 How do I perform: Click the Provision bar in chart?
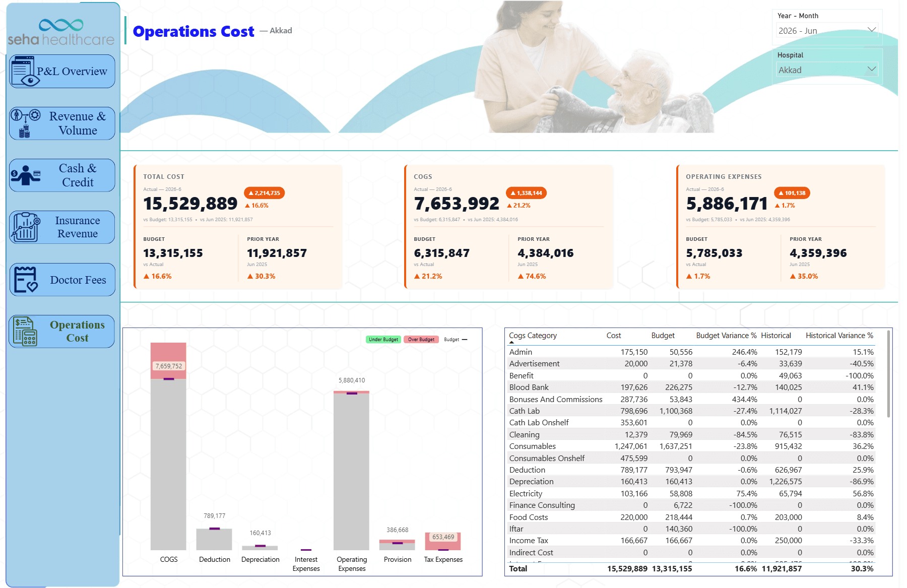(x=397, y=545)
